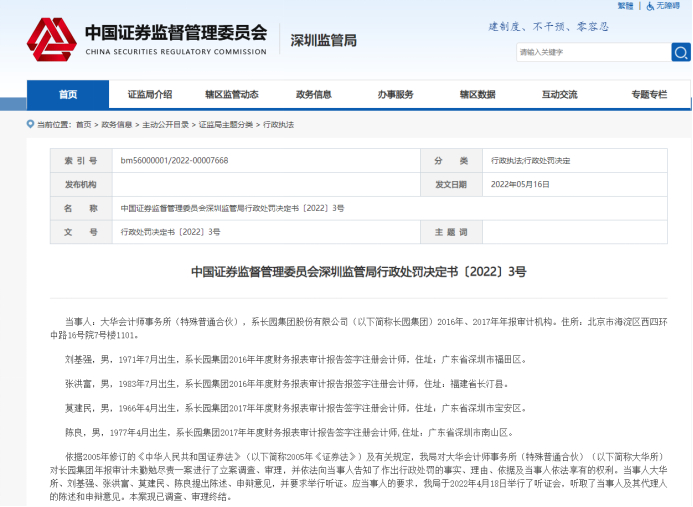This screenshot has height=507, width=693.
Task: Click the paragraph starting with 当事人：大华会计师事务所
Action: click(358, 328)
